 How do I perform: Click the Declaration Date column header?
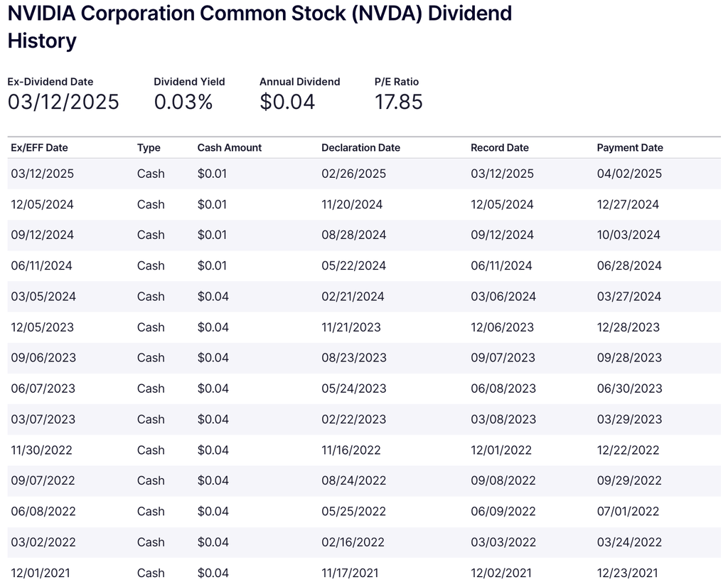click(360, 148)
